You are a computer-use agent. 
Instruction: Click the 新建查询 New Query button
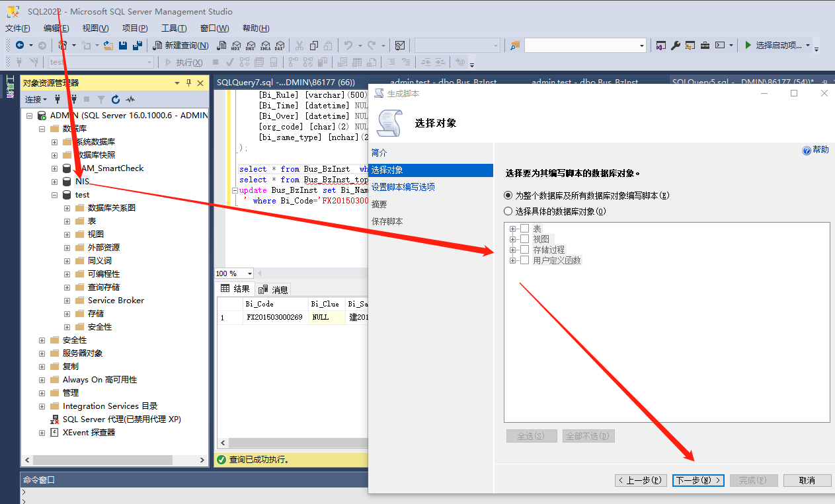click(180, 46)
